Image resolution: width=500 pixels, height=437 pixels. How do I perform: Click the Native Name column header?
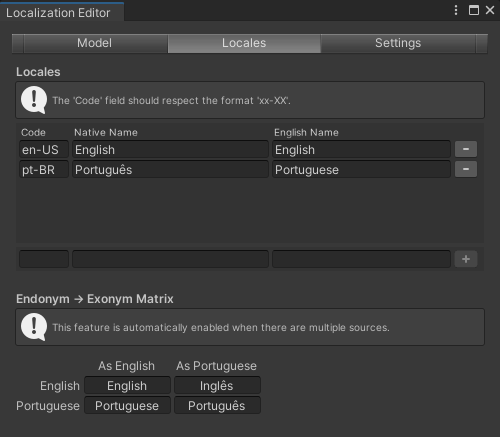pos(106,132)
